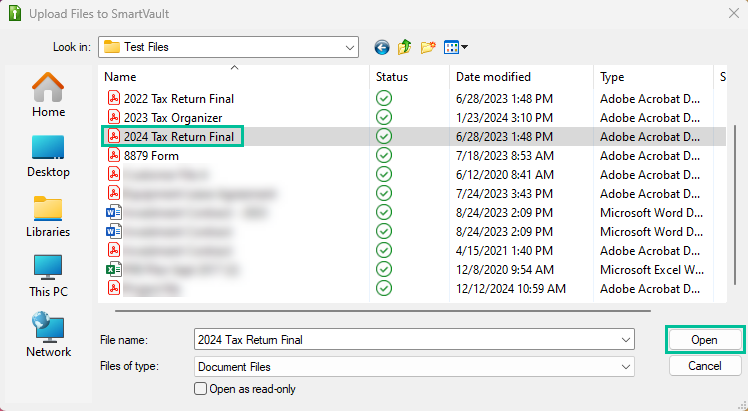Open Libraries in the sidebar
The height and width of the screenshot is (411, 748).
(48, 216)
